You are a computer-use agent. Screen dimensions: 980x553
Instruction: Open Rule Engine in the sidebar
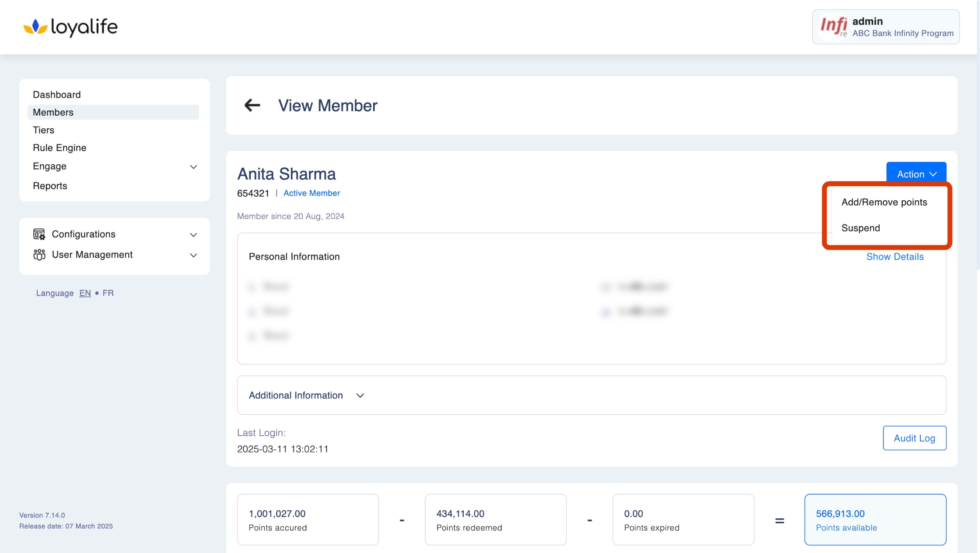59,148
